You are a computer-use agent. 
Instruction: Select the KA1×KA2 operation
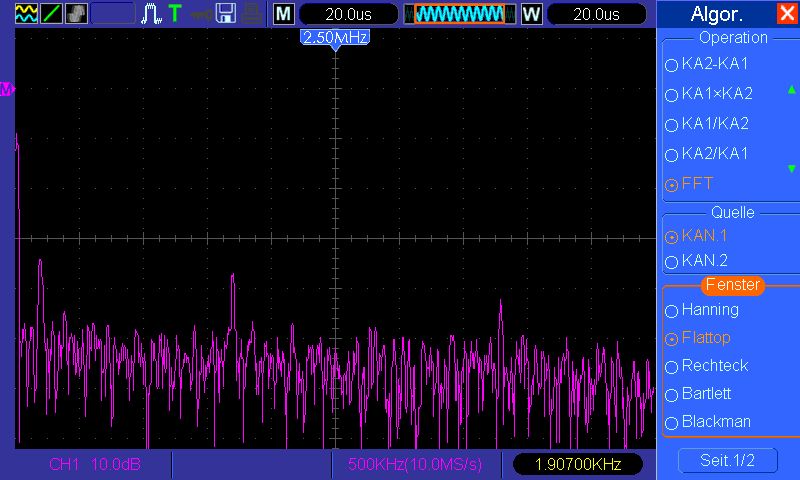point(709,94)
